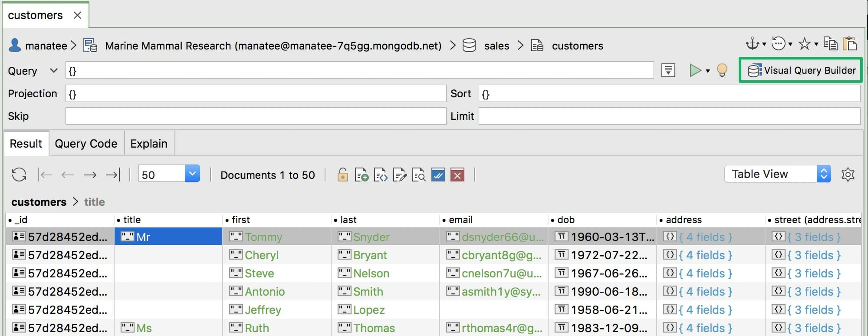Click the red delete document icon
The image size is (868, 336).
click(457, 175)
